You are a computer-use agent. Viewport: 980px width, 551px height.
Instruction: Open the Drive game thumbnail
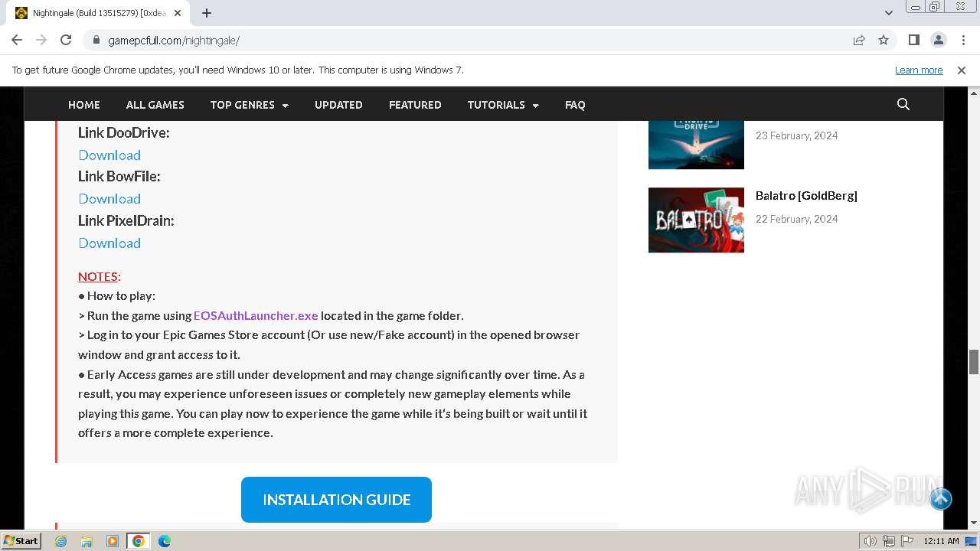pos(696,145)
